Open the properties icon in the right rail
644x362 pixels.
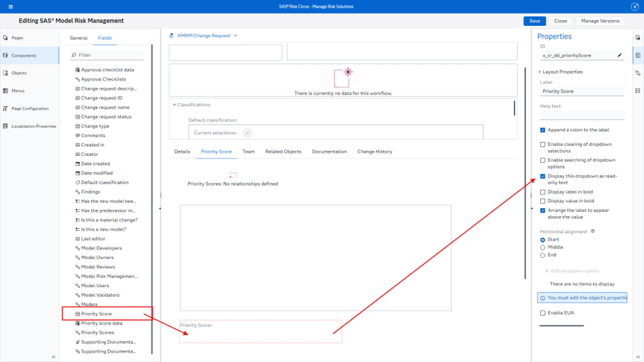click(x=638, y=55)
